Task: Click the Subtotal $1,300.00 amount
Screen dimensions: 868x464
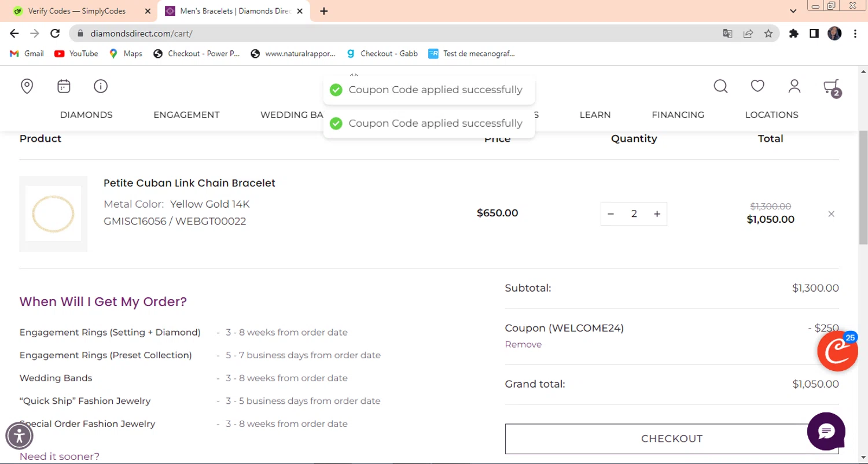Action: pyautogui.click(x=815, y=288)
